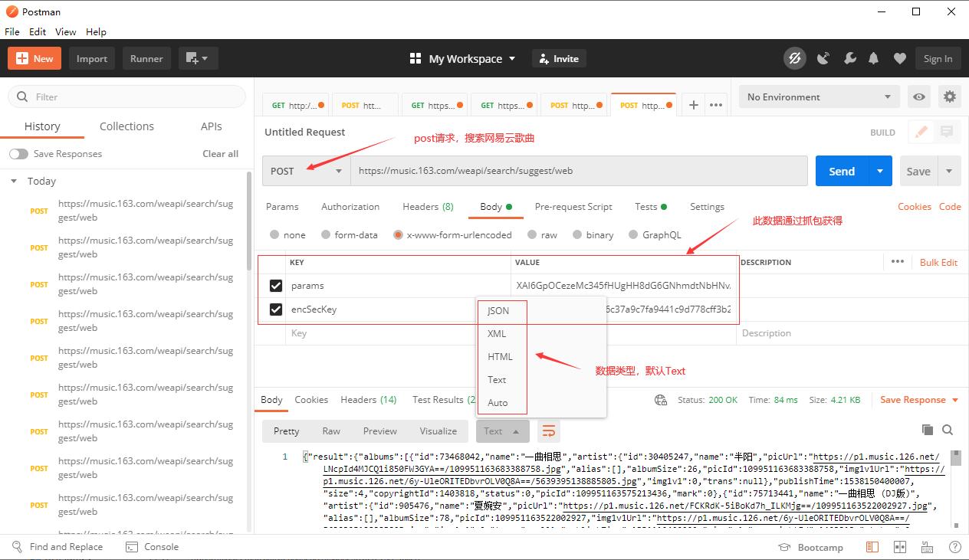Click Clear all history link
The width and height of the screenshot is (969, 560).
click(x=220, y=154)
